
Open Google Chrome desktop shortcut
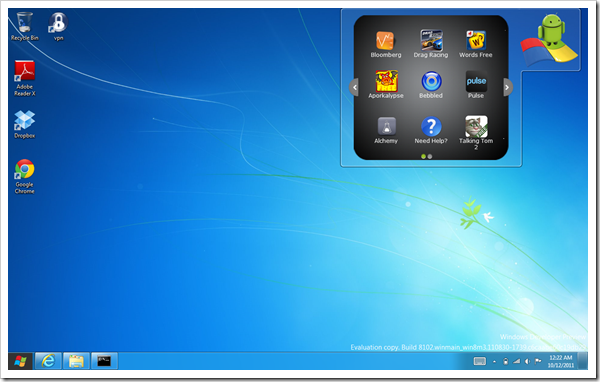pos(24,176)
